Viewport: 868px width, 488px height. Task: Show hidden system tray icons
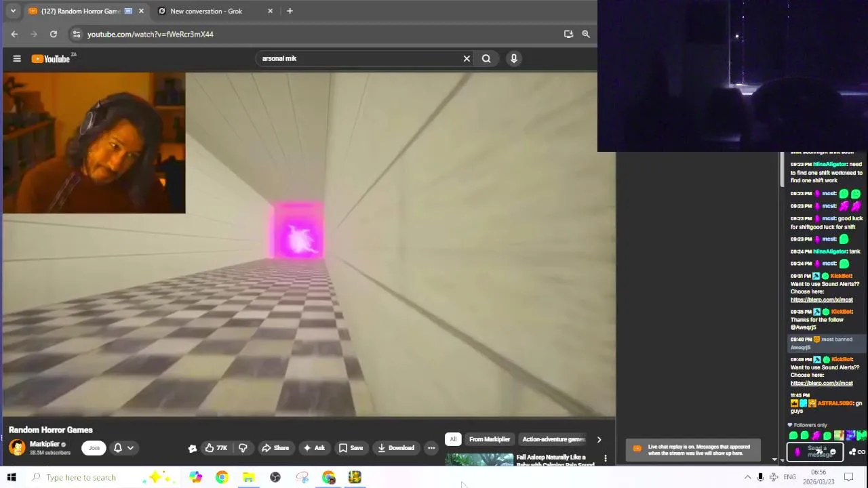(747, 477)
